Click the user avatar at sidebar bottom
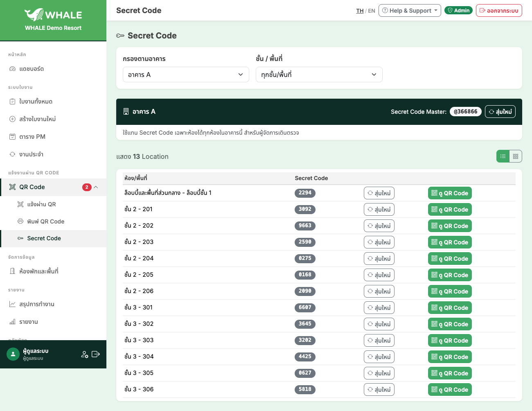Image resolution: width=532 pixels, height=411 pixels. tap(13, 354)
